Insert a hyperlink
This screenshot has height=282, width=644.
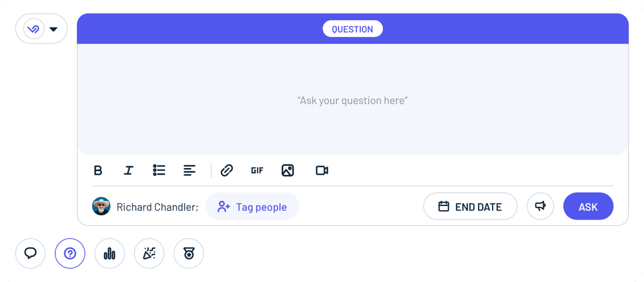click(227, 170)
